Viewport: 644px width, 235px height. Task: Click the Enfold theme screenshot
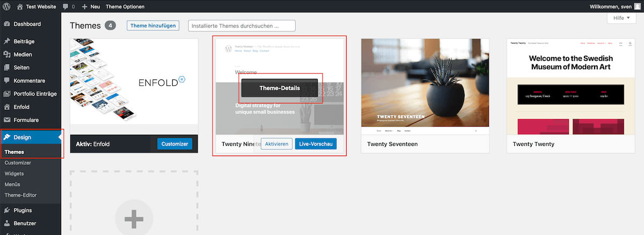click(134, 86)
